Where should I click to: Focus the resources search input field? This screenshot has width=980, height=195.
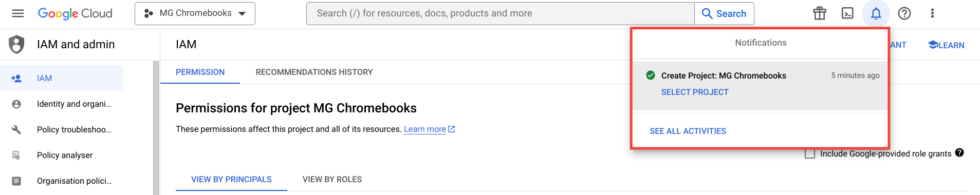click(501, 13)
